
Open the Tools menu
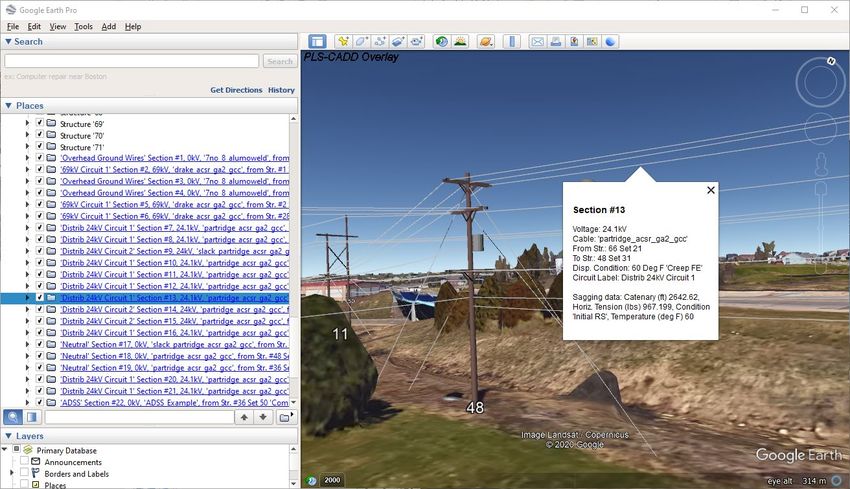[83, 26]
